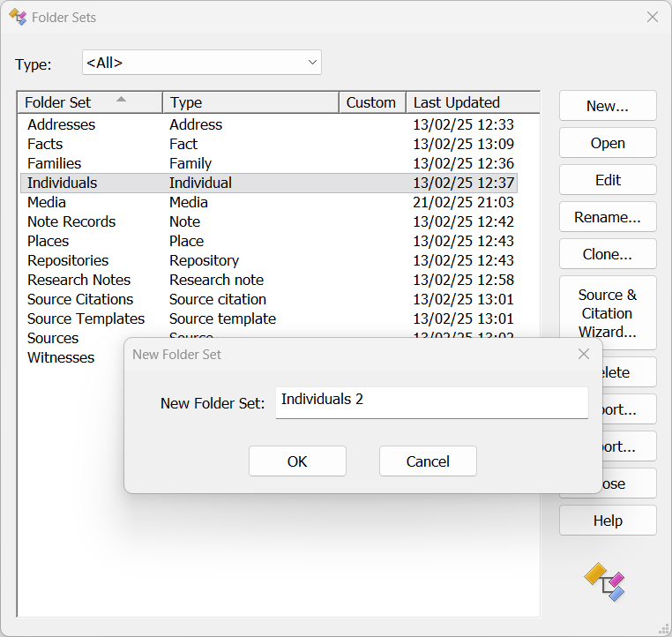Click the Source citation type cell
672x637 pixels.
click(x=218, y=299)
